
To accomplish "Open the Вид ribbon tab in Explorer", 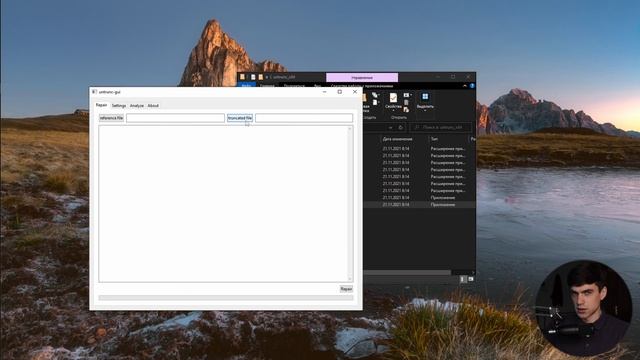I will pyautogui.click(x=317, y=86).
